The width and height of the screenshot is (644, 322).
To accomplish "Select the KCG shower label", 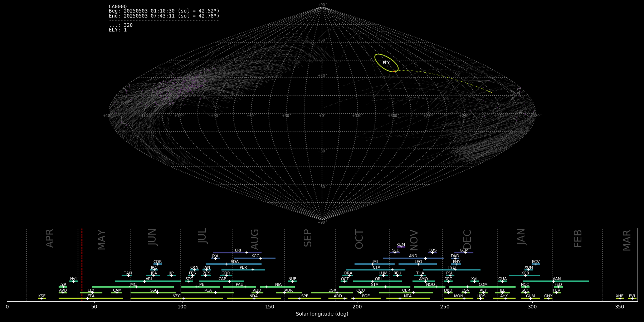I will pos(255,256).
